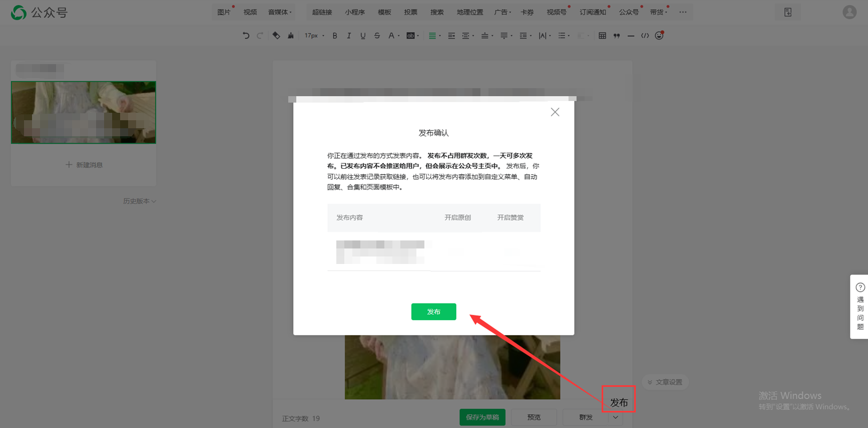Click the 群发 button
Screen dimensions: 868x428
pos(586,417)
